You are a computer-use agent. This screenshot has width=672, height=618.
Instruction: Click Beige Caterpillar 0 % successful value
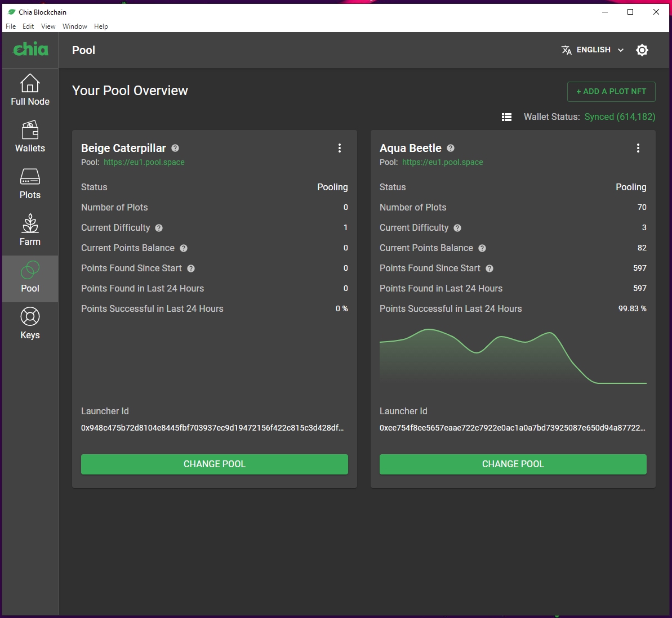point(341,309)
